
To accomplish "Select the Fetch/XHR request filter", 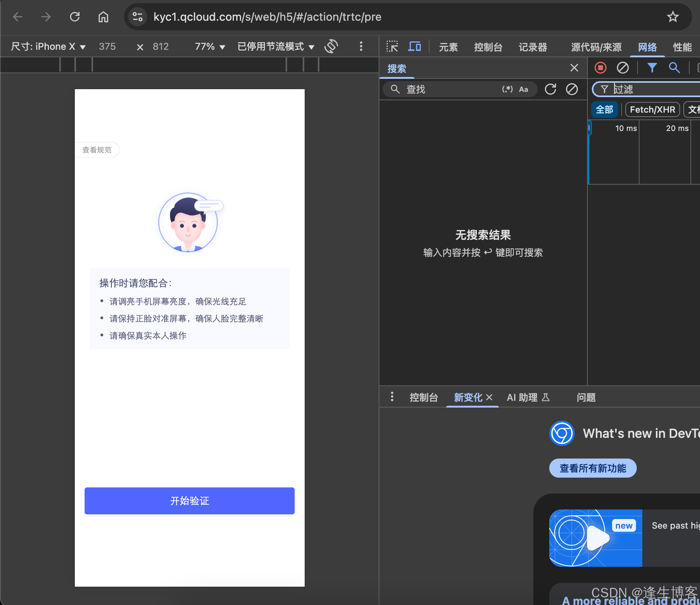I will coord(652,109).
